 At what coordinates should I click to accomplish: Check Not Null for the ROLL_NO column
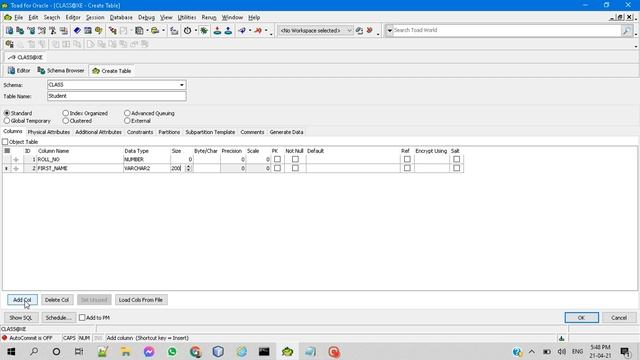click(x=295, y=159)
